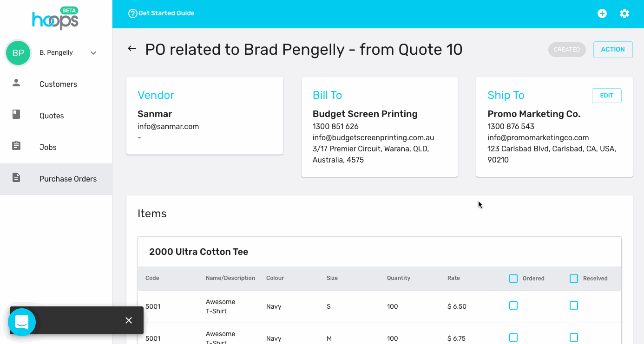Dismiss the chat popup with X
The image size is (644, 344).
click(129, 320)
